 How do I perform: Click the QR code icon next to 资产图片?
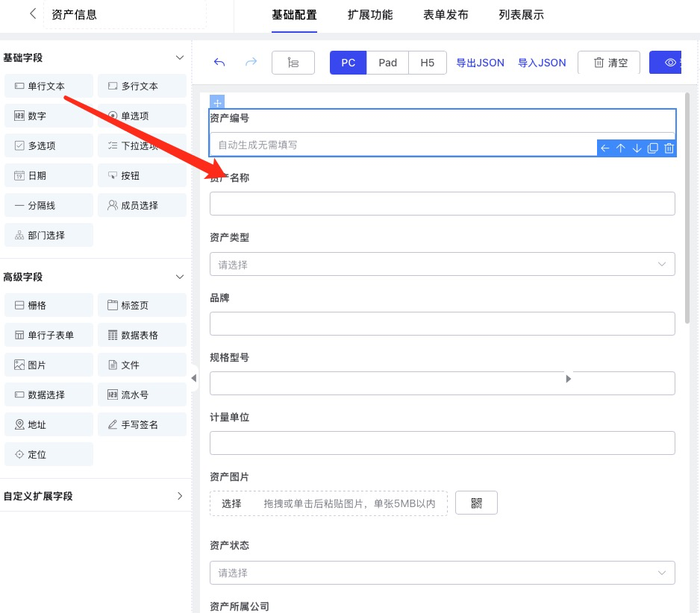476,503
